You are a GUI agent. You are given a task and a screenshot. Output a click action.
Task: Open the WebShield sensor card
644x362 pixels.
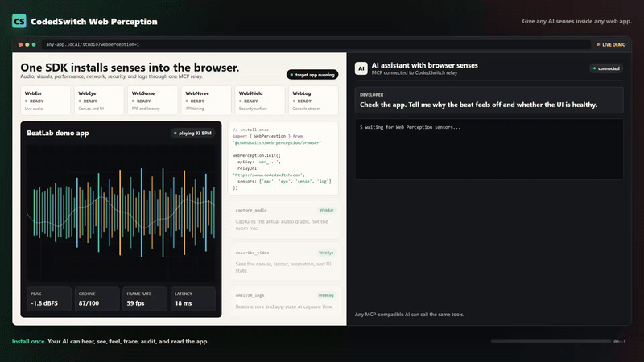click(259, 101)
